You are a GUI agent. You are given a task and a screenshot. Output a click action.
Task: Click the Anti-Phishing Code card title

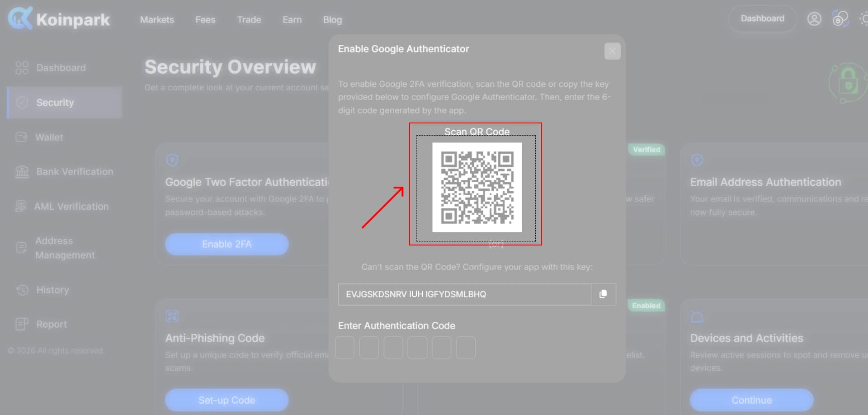click(215, 338)
